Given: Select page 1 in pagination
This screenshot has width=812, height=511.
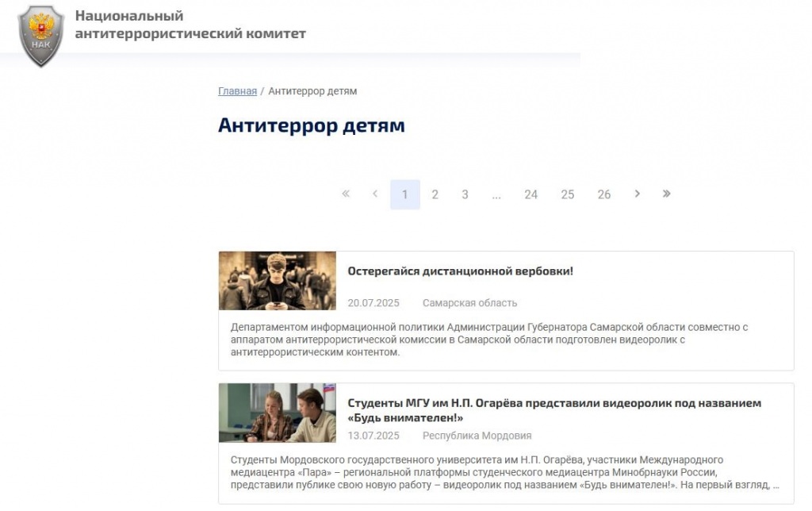Looking at the screenshot, I should point(405,194).
